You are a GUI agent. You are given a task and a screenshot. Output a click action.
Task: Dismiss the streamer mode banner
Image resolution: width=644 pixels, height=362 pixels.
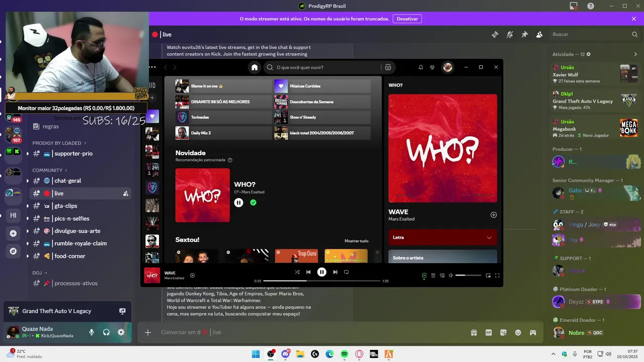(634, 19)
